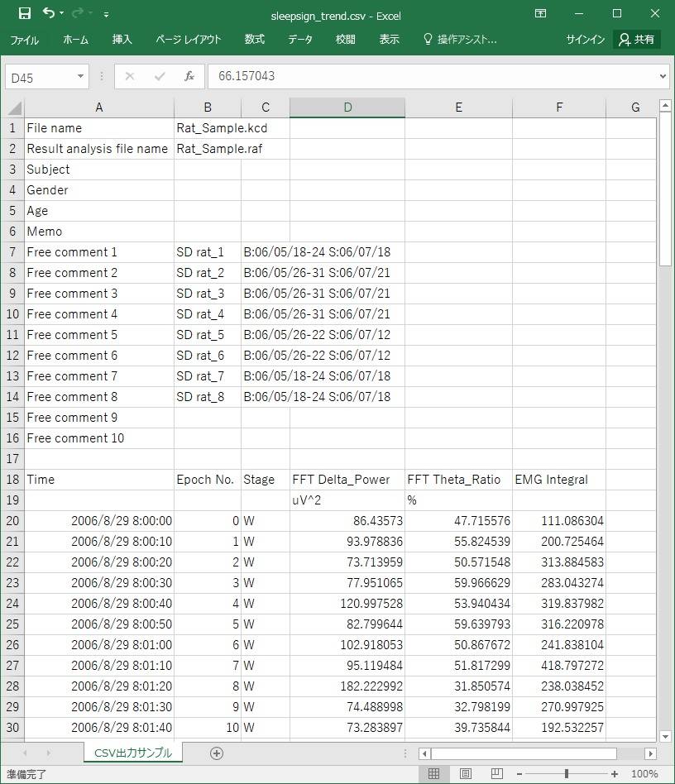Open the Ribbon Display Options icon

[x=540, y=14]
